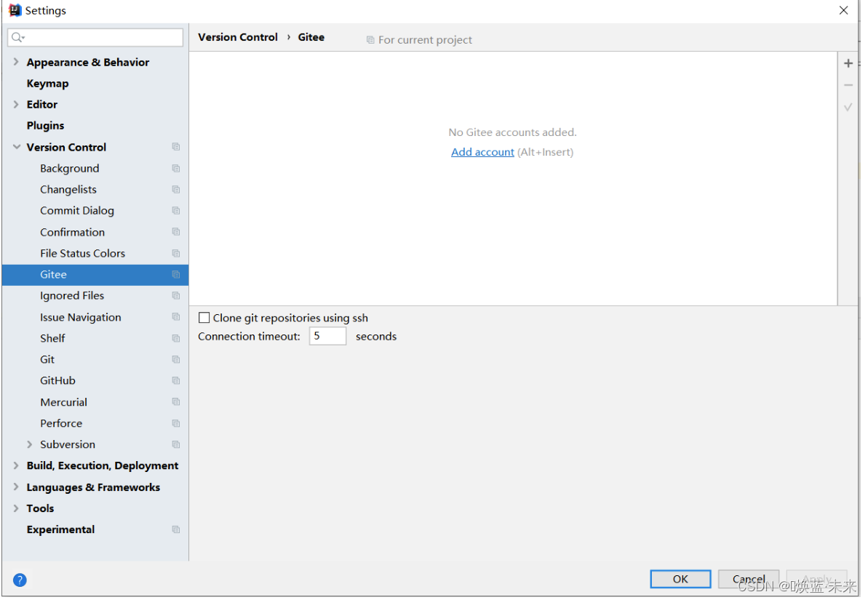Open the Plugins settings page
868x600 pixels.
click(45, 126)
